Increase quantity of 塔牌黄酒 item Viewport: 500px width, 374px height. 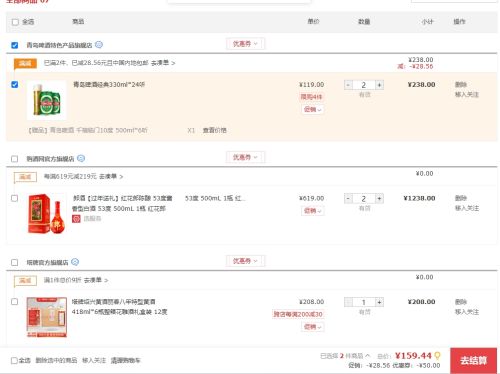pyautogui.click(x=379, y=302)
